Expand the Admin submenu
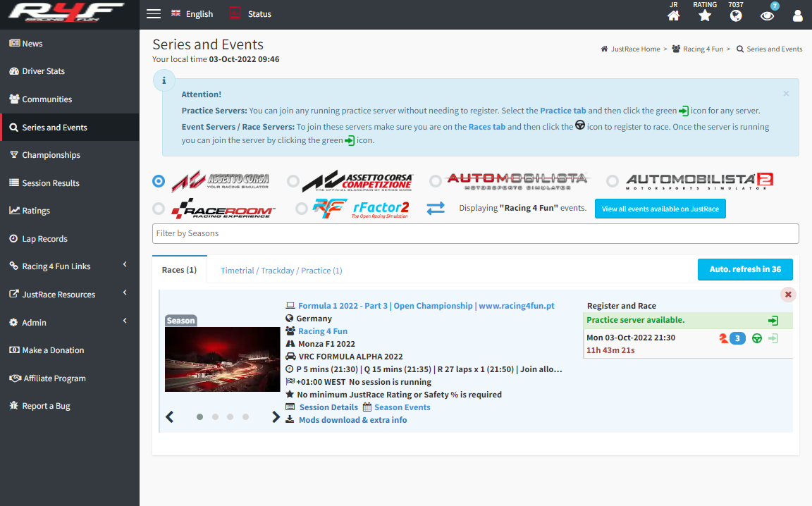This screenshot has width=812, height=506. 69,322
